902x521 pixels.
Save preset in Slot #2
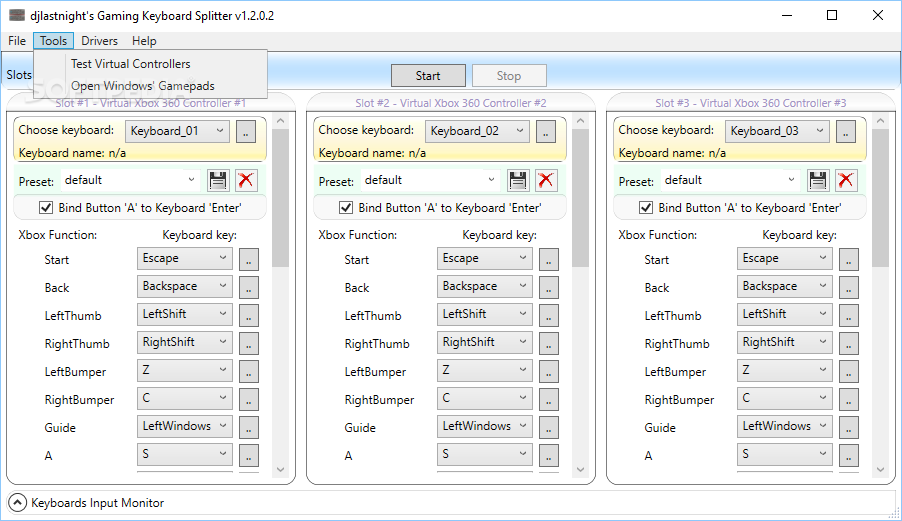(518, 180)
